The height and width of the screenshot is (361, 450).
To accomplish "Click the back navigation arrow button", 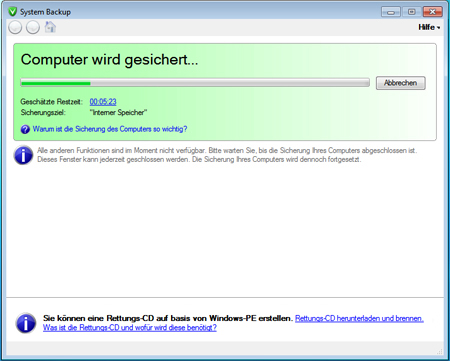I will (x=15, y=27).
